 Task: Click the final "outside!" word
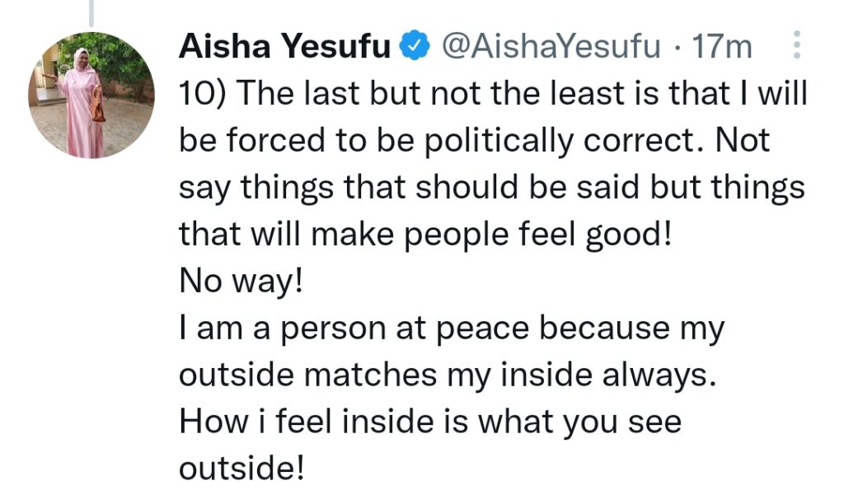(x=241, y=468)
